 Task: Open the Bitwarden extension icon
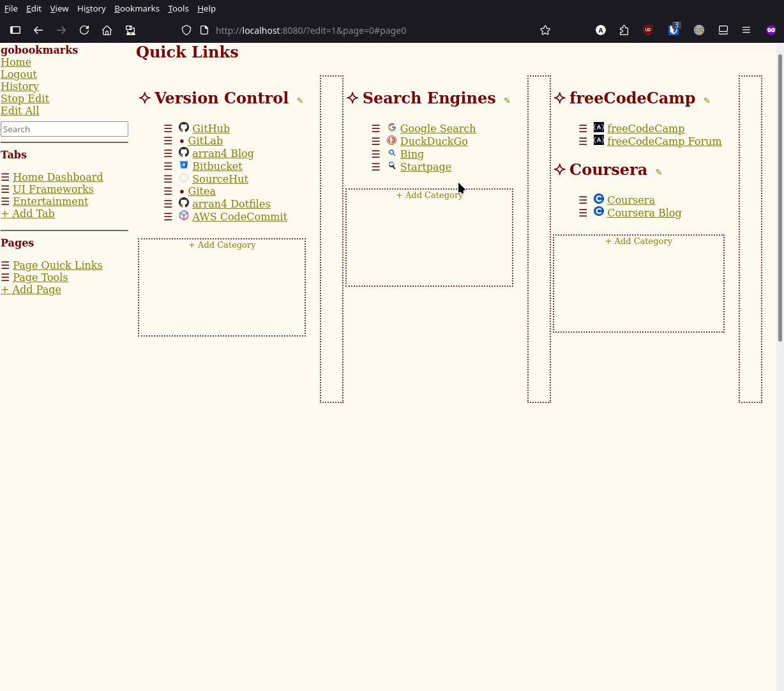tap(674, 30)
